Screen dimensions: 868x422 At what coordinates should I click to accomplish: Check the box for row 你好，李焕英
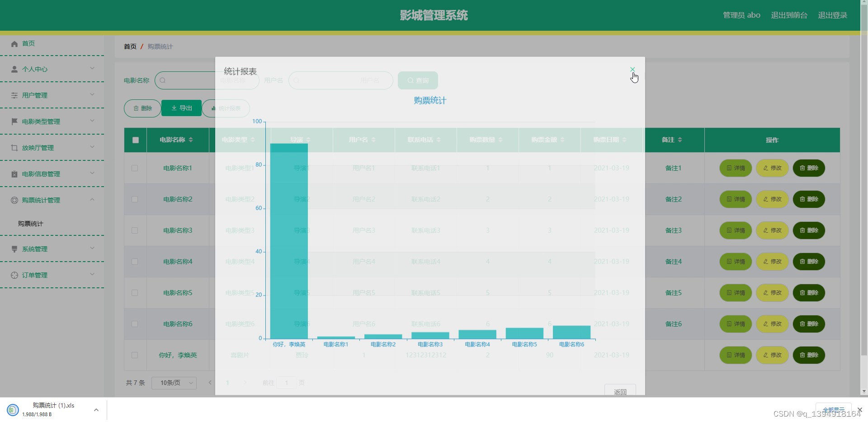coord(135,355)
